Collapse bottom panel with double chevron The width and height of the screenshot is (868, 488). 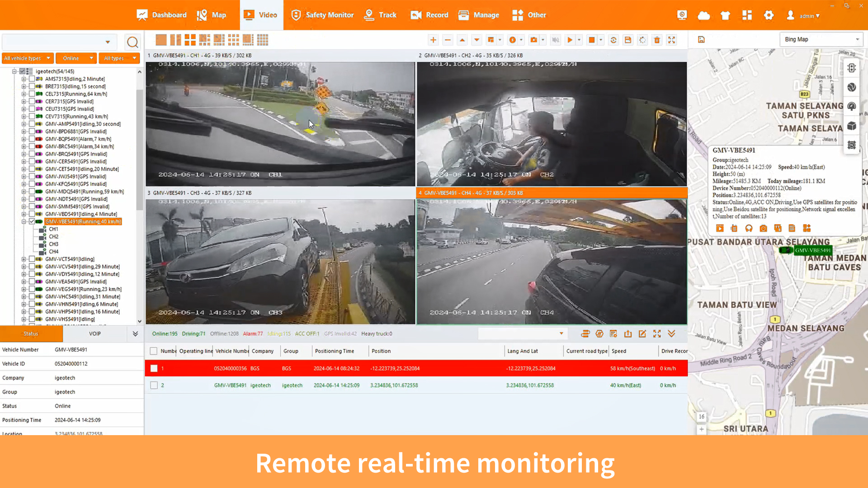671,333
